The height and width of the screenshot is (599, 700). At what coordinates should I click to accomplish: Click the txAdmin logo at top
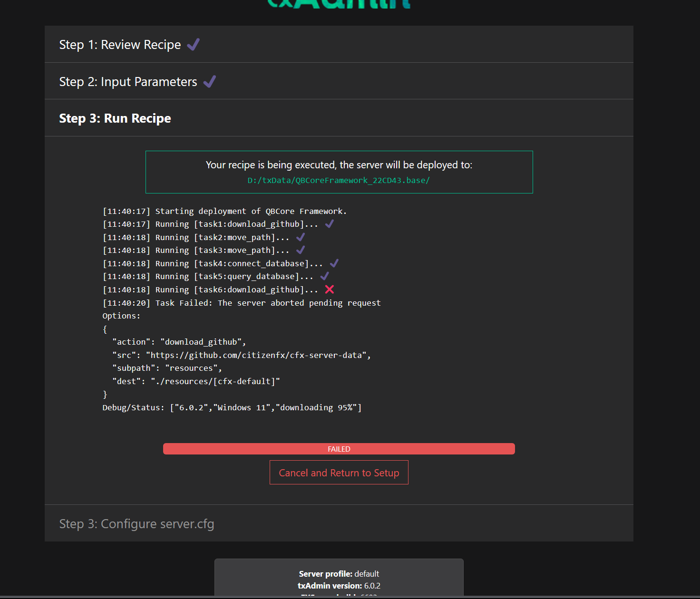(x=339, y=4)
